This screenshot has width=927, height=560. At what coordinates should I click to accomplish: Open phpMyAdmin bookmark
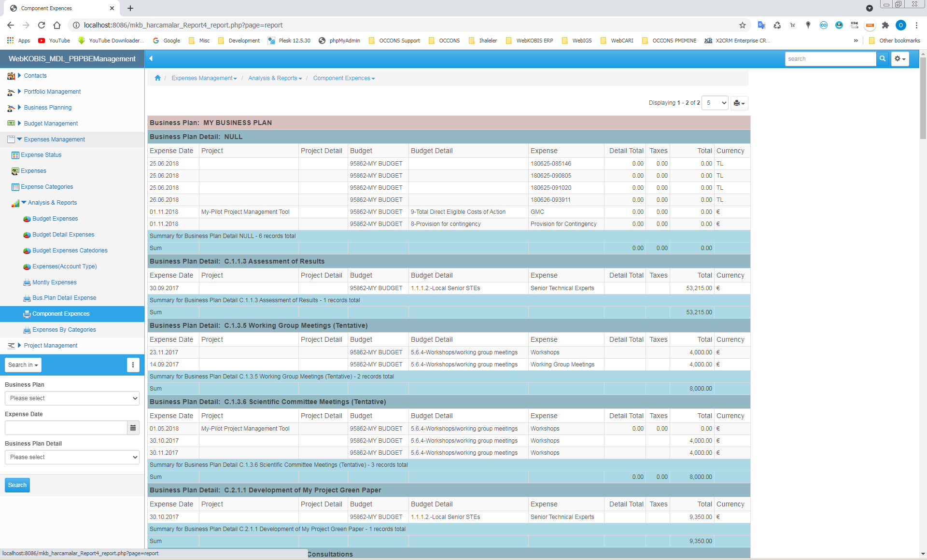point(339,41)
